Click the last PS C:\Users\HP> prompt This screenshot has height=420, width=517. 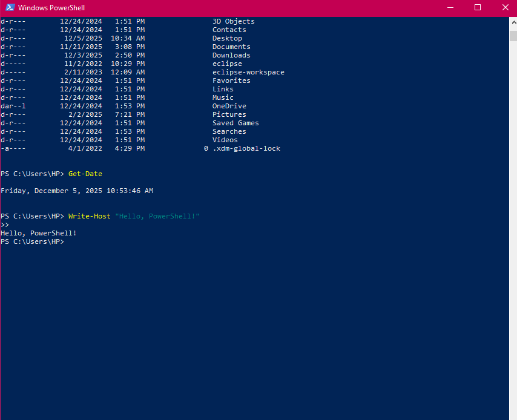(x=32, y=241)
